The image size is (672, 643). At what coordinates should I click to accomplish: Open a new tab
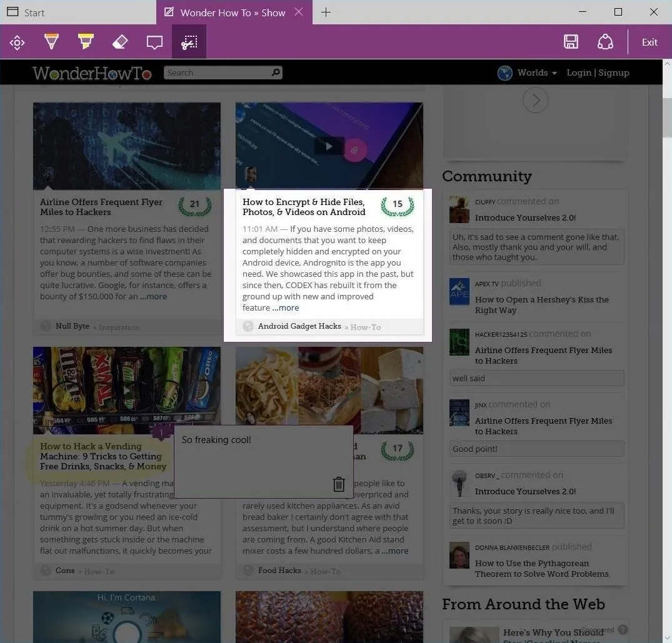(x=326, y=12)
